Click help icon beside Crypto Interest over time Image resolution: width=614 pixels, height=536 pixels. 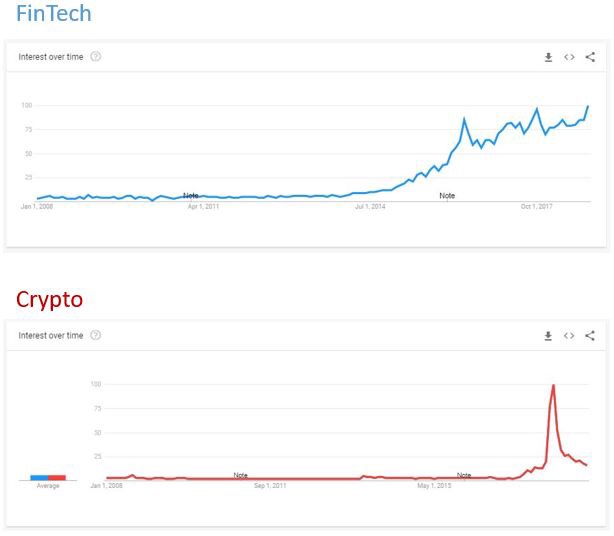(96, 336)
